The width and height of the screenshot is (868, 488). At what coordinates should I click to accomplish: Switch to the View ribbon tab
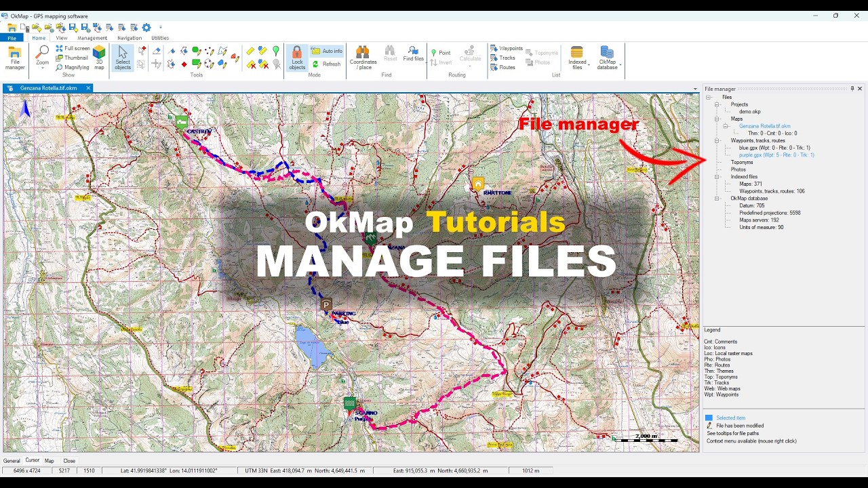coord(62,38)
